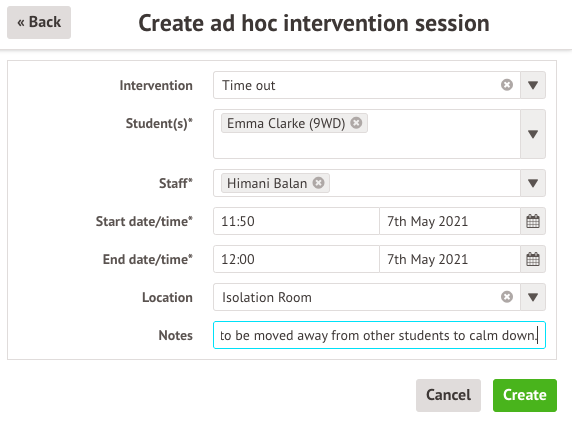Clear the Isolation Room location
This screenshot has height=425, width=572.
click(507, 297)
